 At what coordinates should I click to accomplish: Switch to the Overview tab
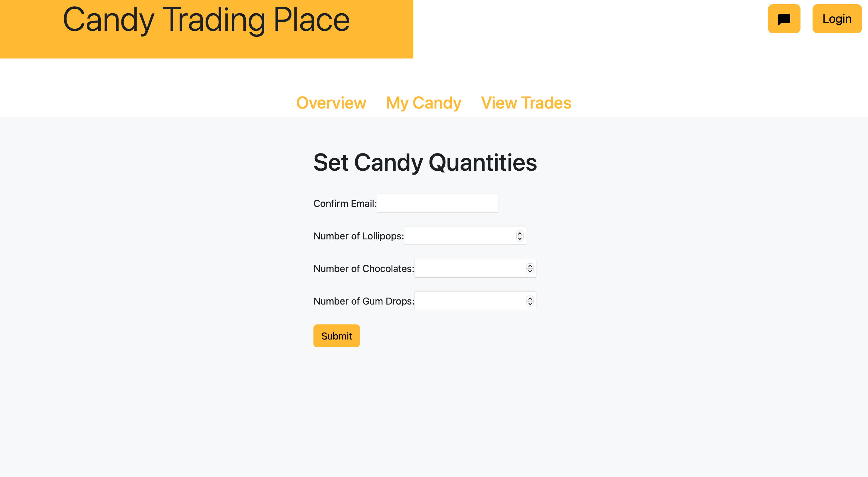point(331,103)
